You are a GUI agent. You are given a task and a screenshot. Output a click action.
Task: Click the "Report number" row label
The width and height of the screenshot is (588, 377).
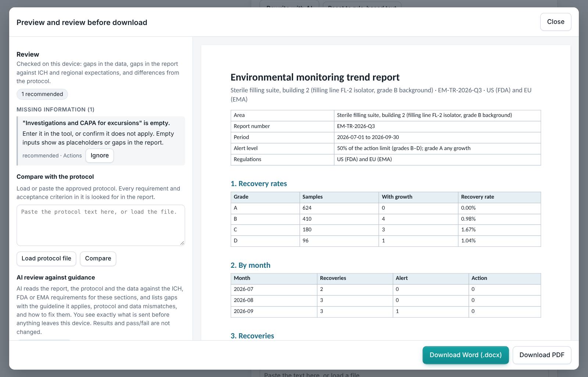coord(252,126)
